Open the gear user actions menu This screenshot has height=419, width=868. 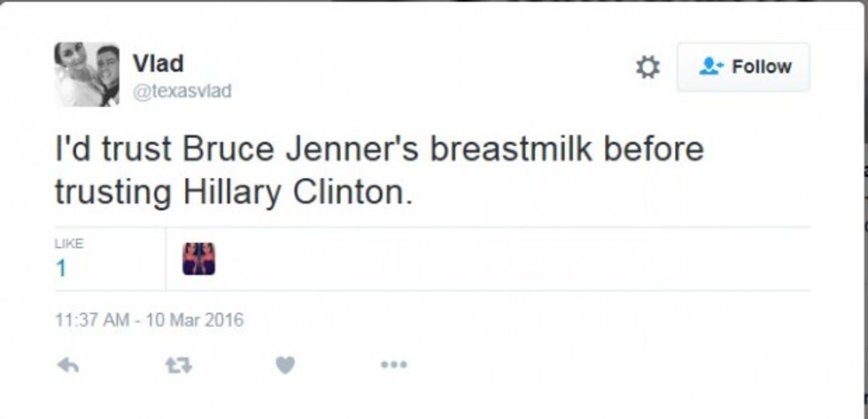(648, 67)
